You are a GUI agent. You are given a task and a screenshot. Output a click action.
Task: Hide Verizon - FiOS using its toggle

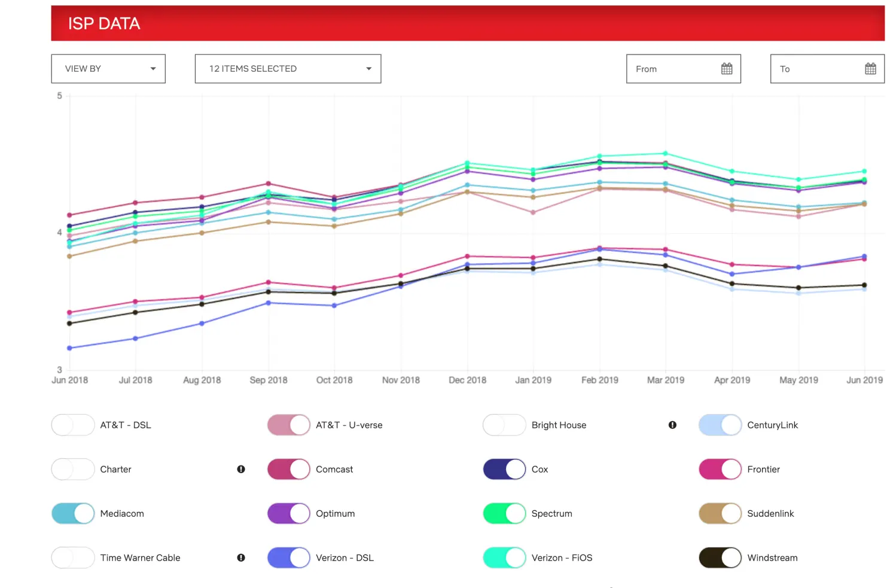pos(504,558)
